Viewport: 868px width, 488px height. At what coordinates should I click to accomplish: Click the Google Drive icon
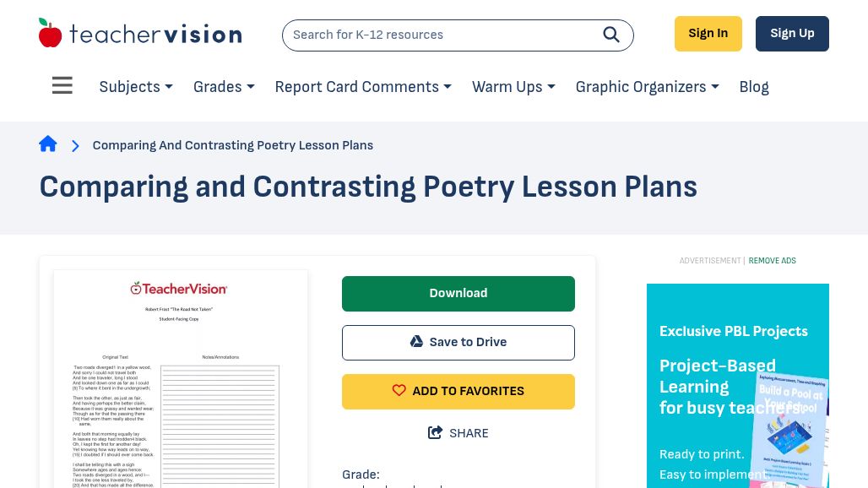click(x=416, y=342)
